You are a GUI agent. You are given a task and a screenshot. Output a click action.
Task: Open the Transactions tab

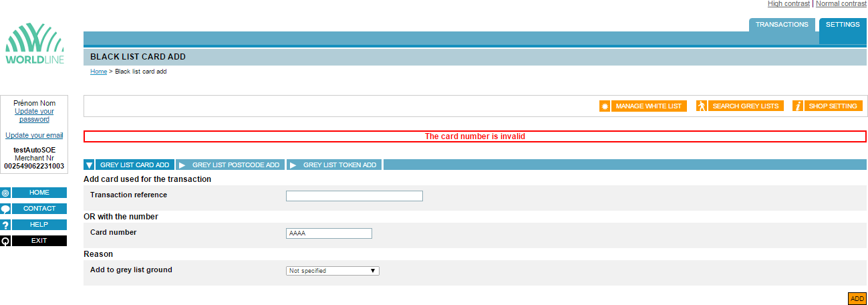click(x=782, y=25)
